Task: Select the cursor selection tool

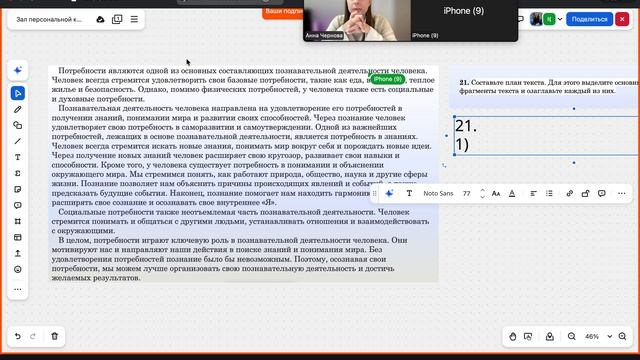Action: pyautogui.click(x=18, y=93)
